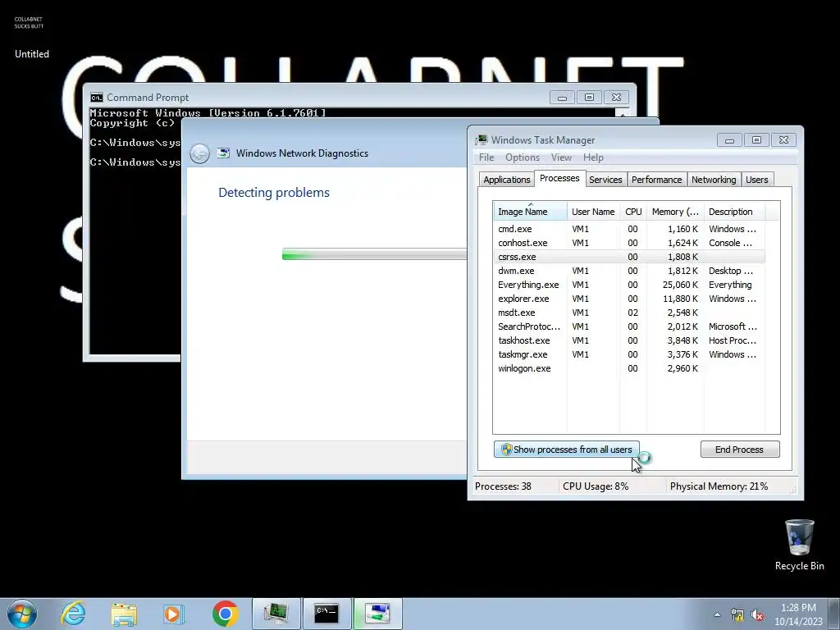This screenshot has height=630, width=840.
Task: Select the taskmgr.exe process row
Action: coord(629,354)
